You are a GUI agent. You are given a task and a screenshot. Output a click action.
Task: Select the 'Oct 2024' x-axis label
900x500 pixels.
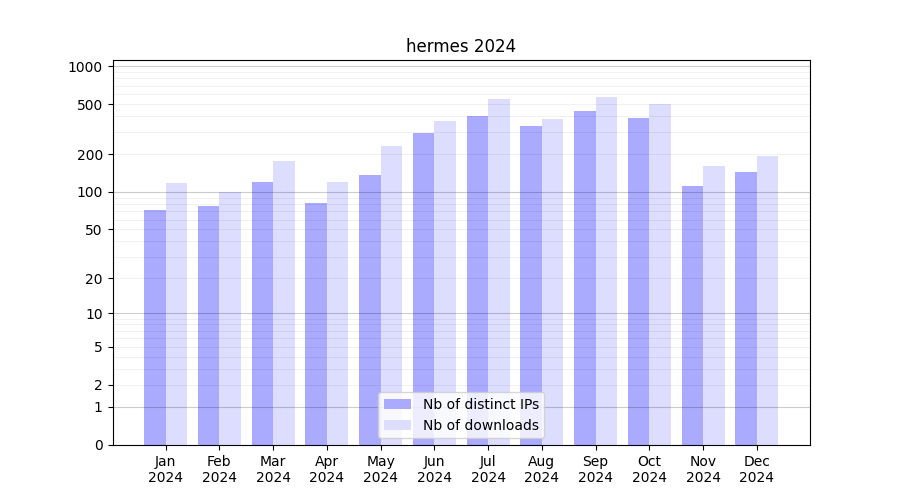(x=649, y=469)
